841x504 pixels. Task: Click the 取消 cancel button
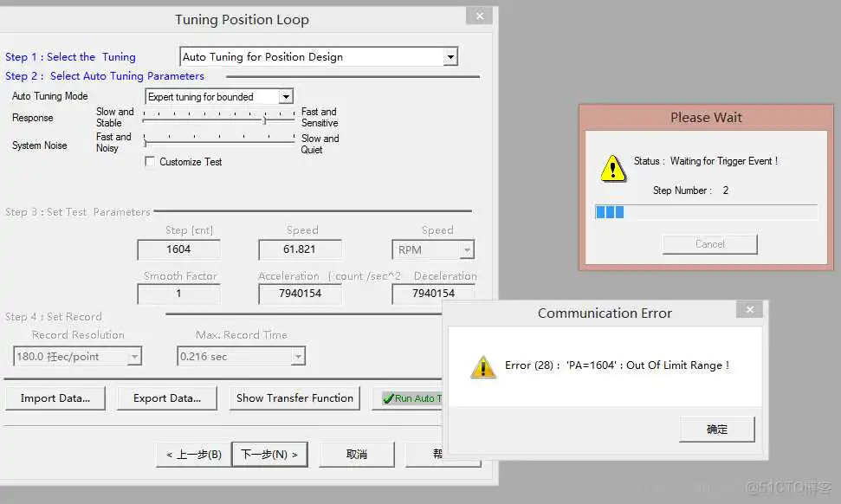coord(357,454)
